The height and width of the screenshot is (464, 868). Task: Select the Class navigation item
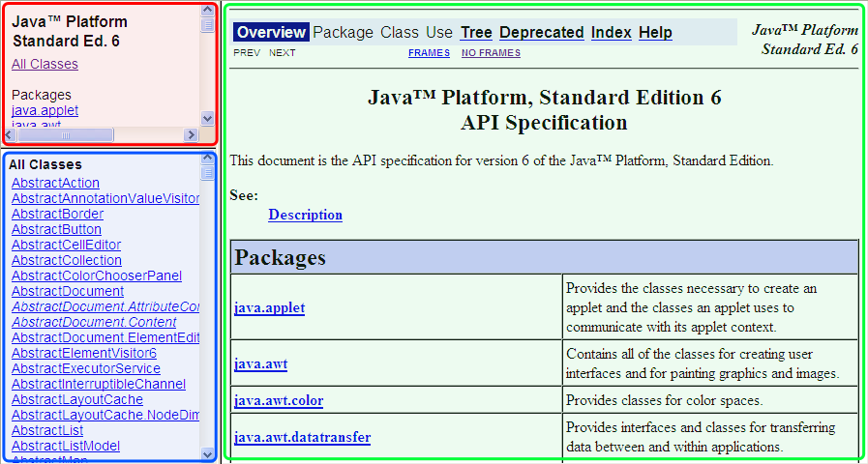(x=399, y=33)
